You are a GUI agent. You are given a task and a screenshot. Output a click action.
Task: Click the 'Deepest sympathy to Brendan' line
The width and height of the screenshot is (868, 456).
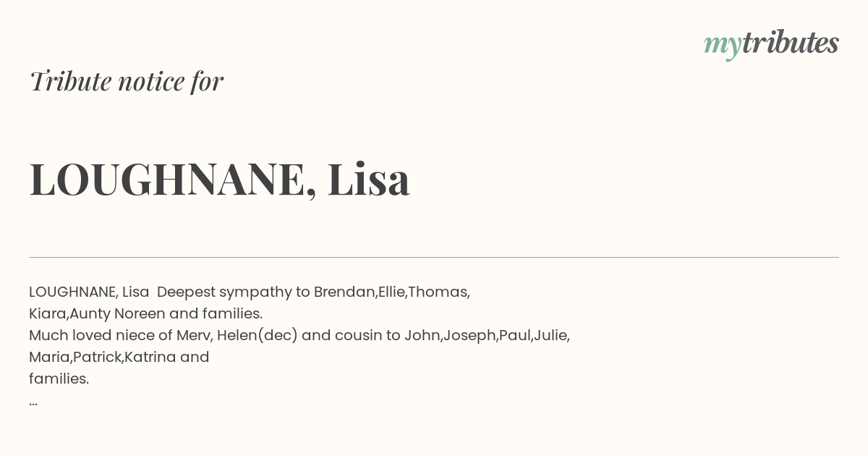[x=250, y=292]
